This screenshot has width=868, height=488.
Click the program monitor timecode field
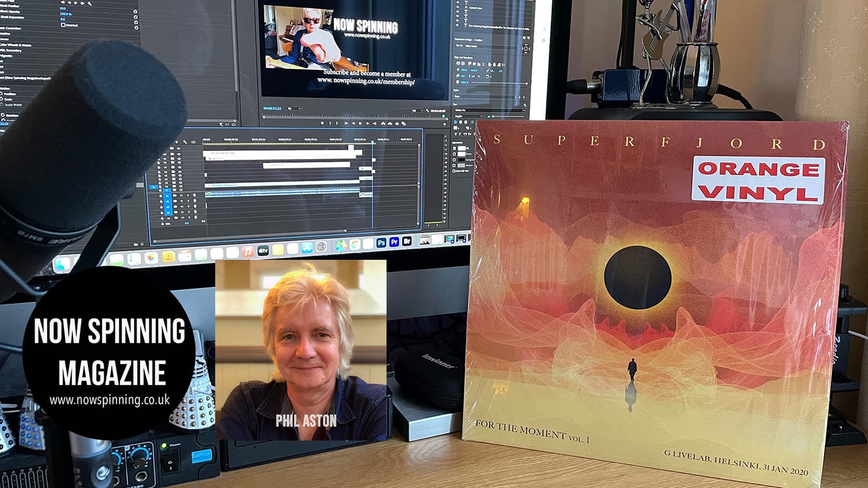(272, 108)
